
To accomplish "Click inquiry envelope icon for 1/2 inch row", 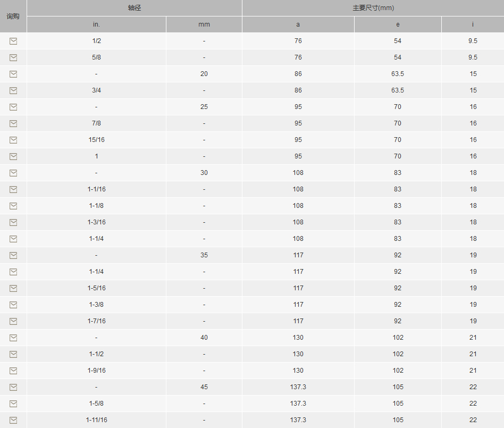I will 13,41.
